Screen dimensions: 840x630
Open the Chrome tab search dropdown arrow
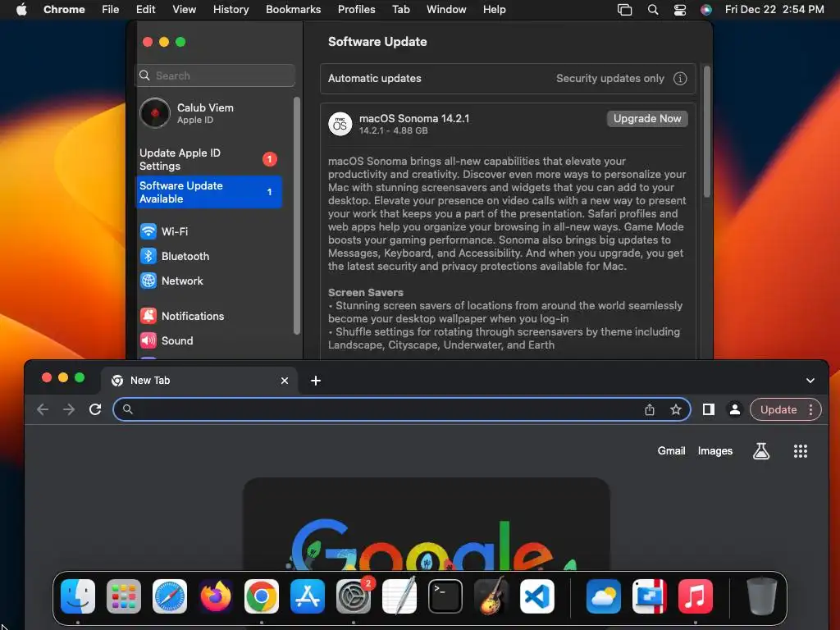tap(810, 381)
